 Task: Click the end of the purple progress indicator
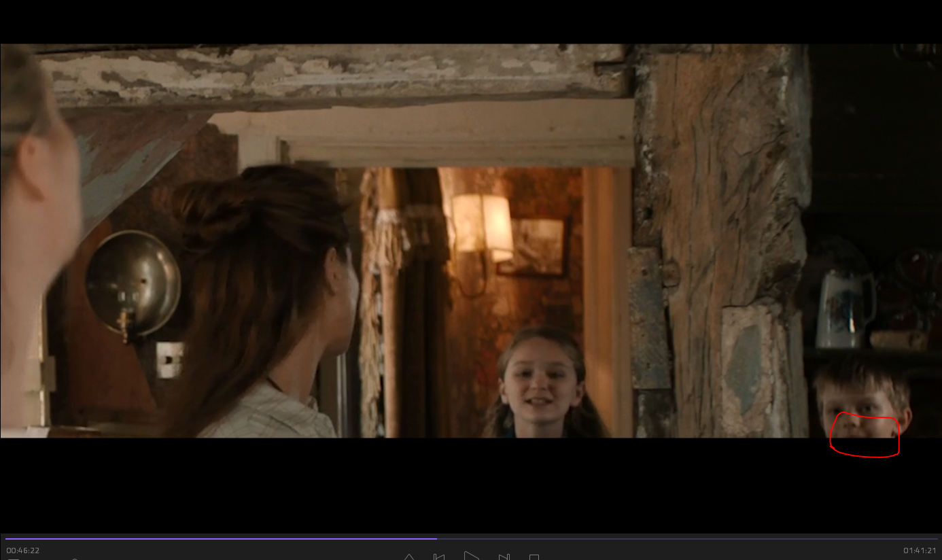[x=436, y=539]
